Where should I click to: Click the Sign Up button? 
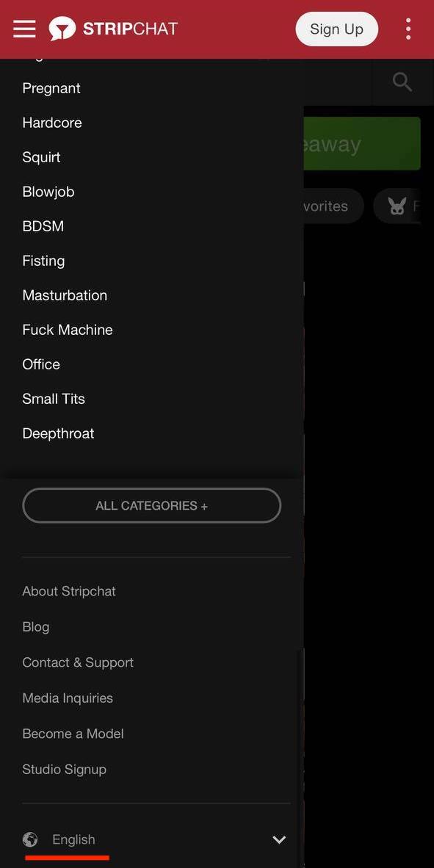pyautogui.click(x=336, y=29)
